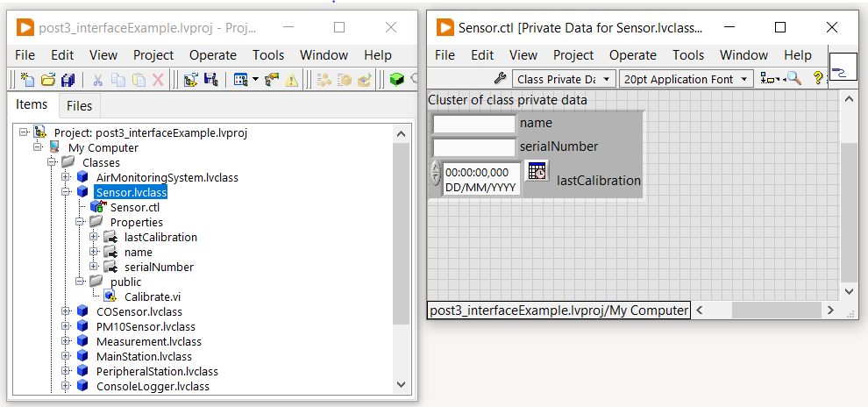
Task: Expand the AirMonitoringSystem.lvclass node
Action: 66,177
